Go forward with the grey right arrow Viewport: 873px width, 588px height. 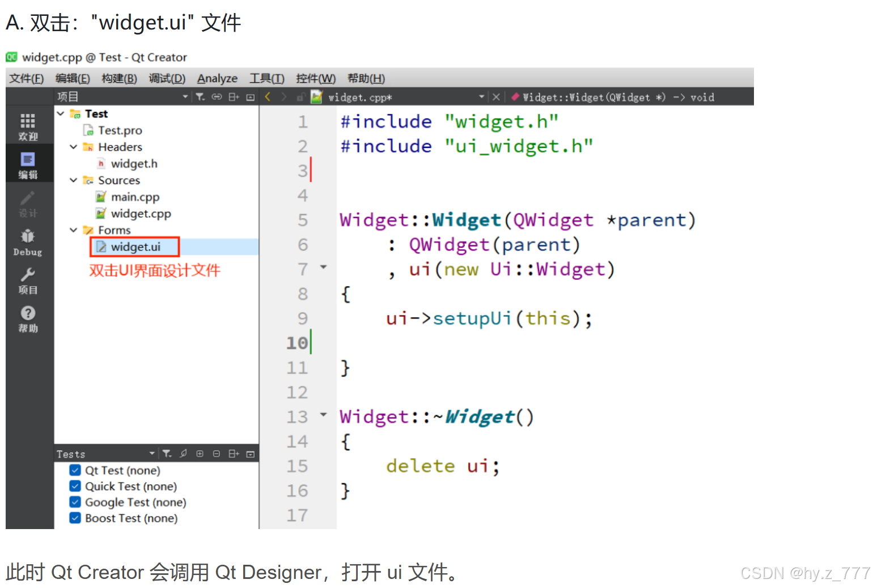284,97
